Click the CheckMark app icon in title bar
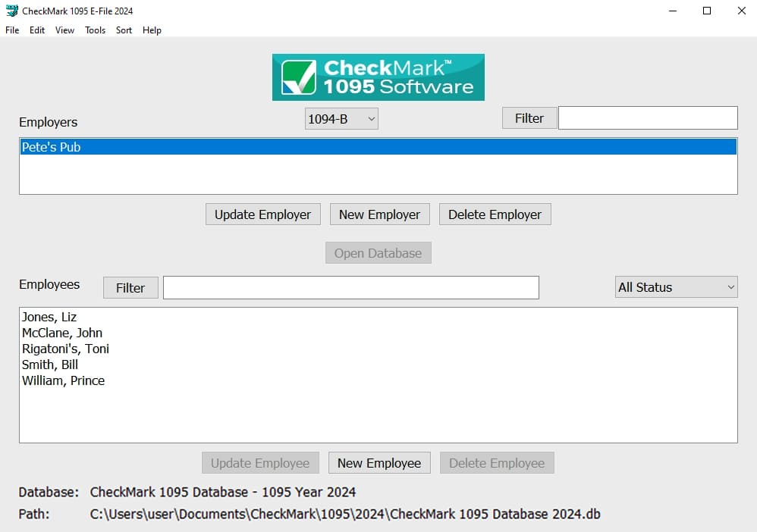The height and width of the screenshot is (532, 757). point(11,11)
